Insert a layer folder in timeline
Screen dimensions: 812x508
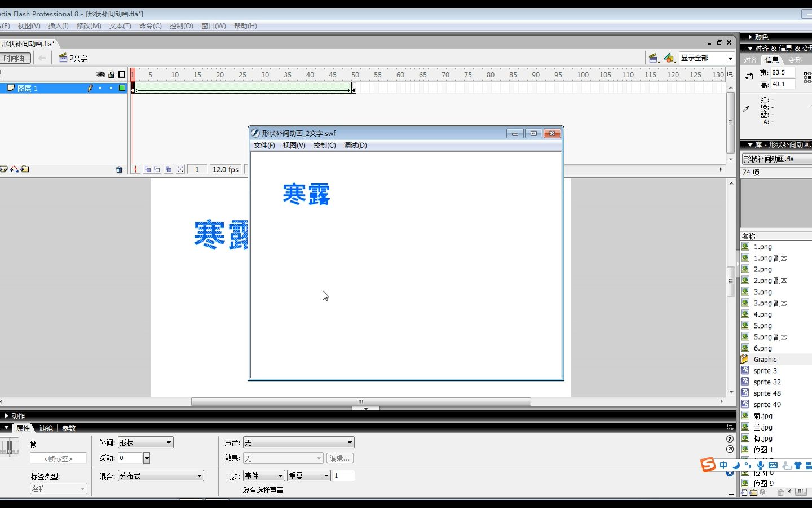coord(25,169)
